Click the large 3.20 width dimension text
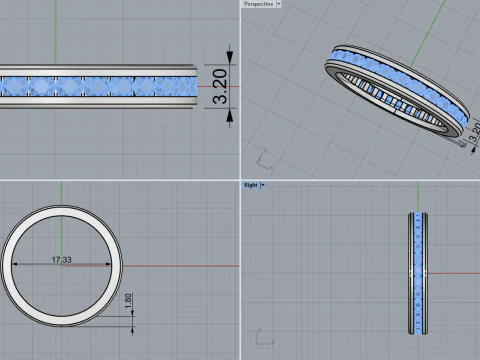This screenshot has height=360, width=480. (x=220, y=86)
